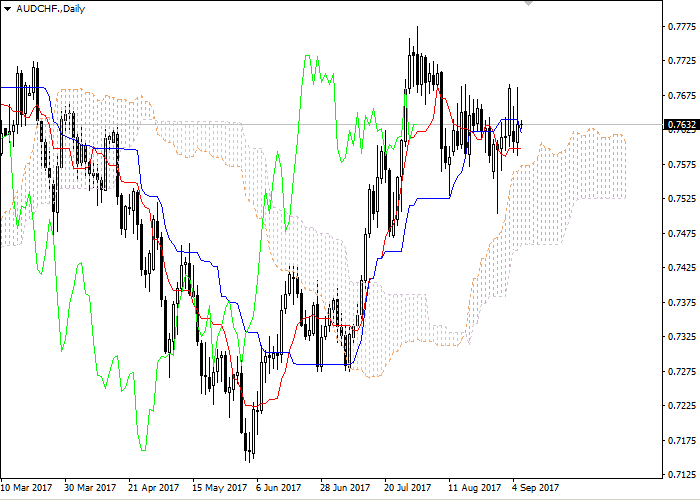700x500 pixels.
Task: Click the 0.7725 price level label
Action: tap(682, 61)
